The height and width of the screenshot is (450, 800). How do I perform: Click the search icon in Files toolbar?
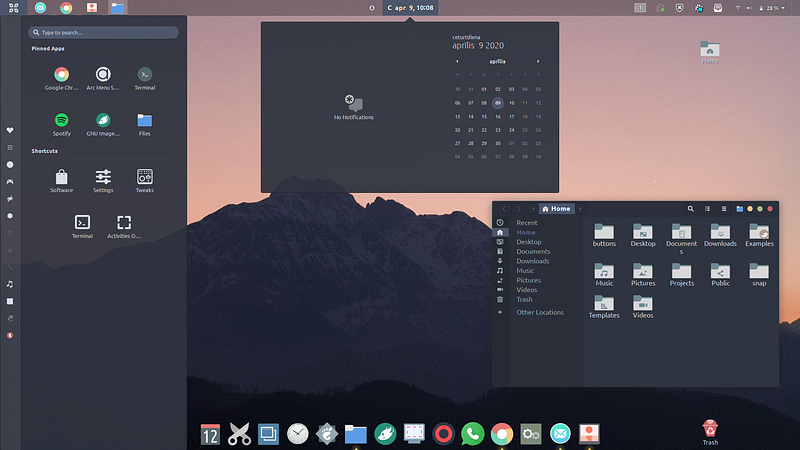[x=690, y=209]
